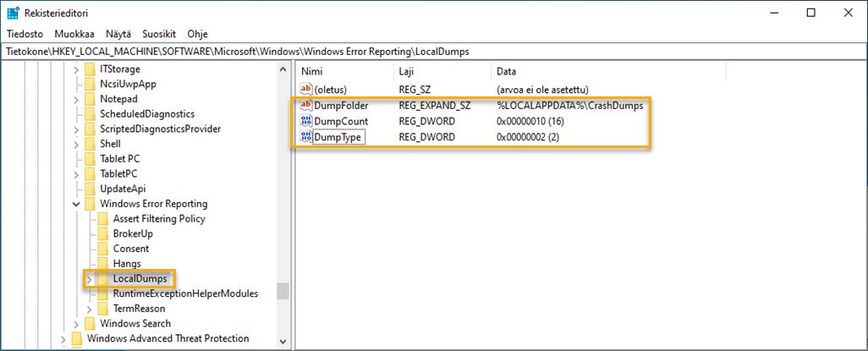Click the REG_EXPAND_SZ type cell
The height and width of the screenshot is (351, 868).
(435, 105)
